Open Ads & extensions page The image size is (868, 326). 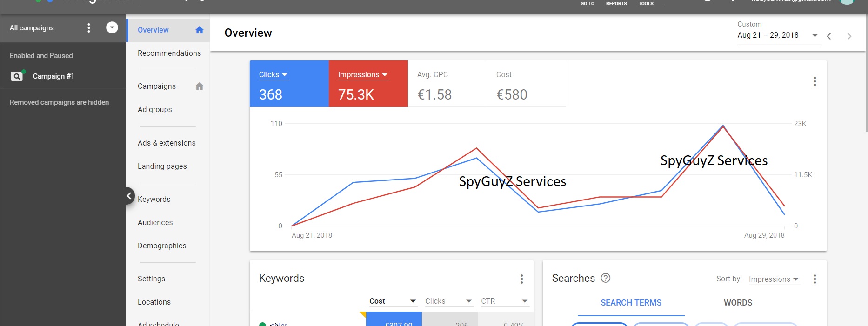coord(167,143)
